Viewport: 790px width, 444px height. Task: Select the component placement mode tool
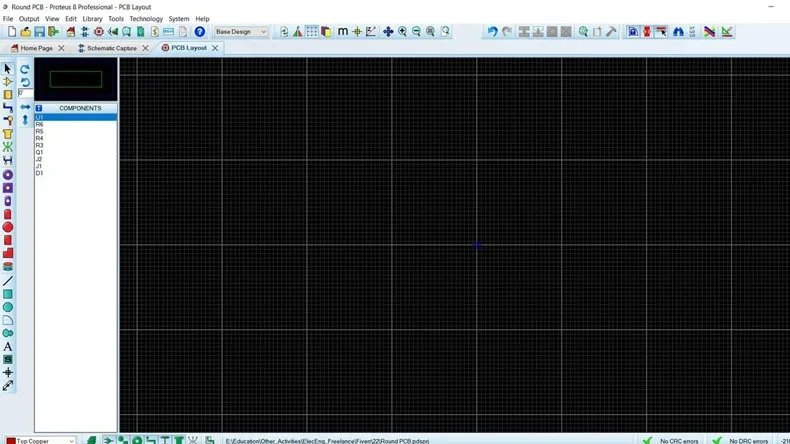pos(8,82)
